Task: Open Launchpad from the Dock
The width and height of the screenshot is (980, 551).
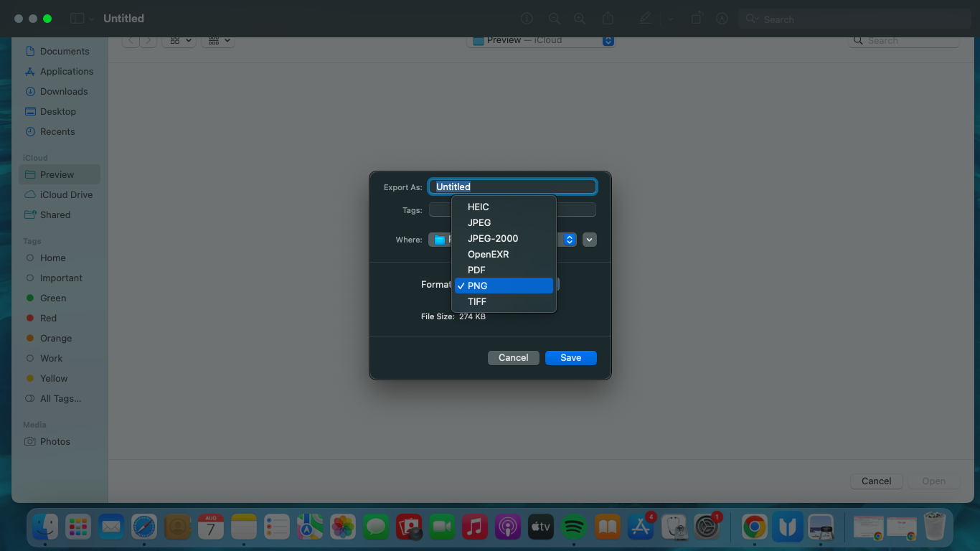Action: [x=77, y=527]
